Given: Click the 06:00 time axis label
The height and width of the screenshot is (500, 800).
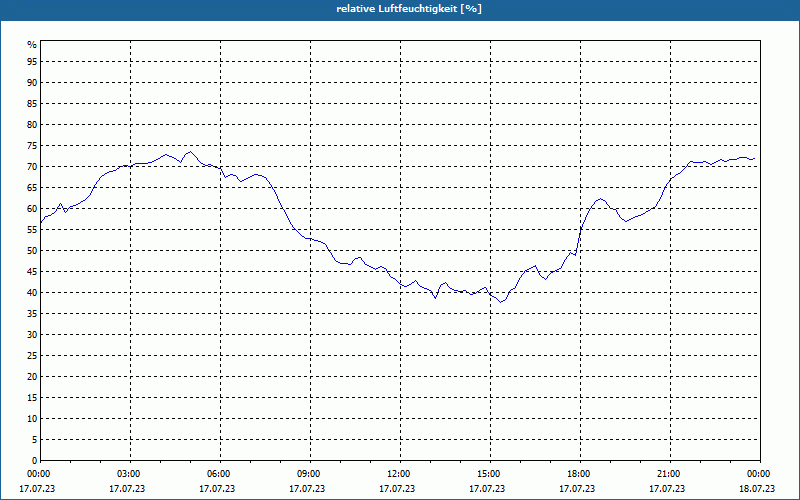Looking at the screenshot, I should coord(220,474).
